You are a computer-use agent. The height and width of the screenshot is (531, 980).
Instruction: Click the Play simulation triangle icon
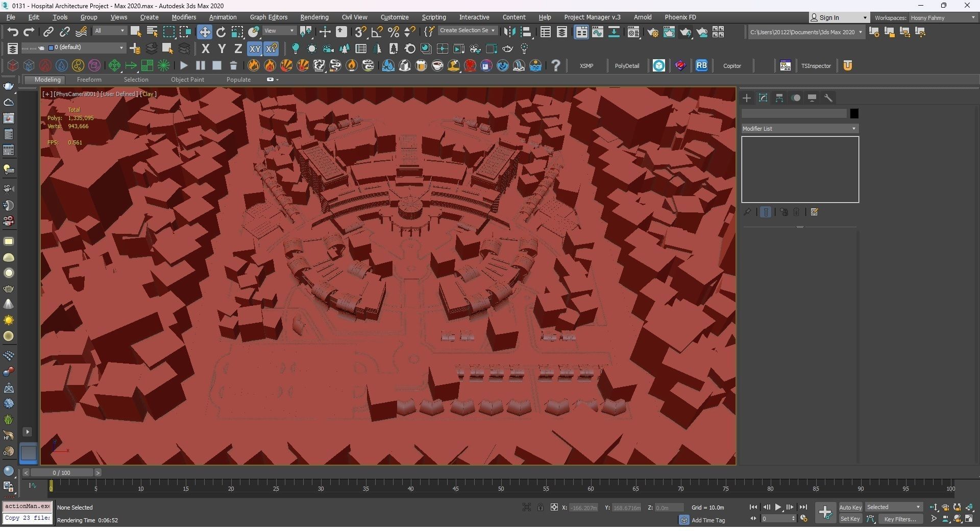(x=184, y=65)
